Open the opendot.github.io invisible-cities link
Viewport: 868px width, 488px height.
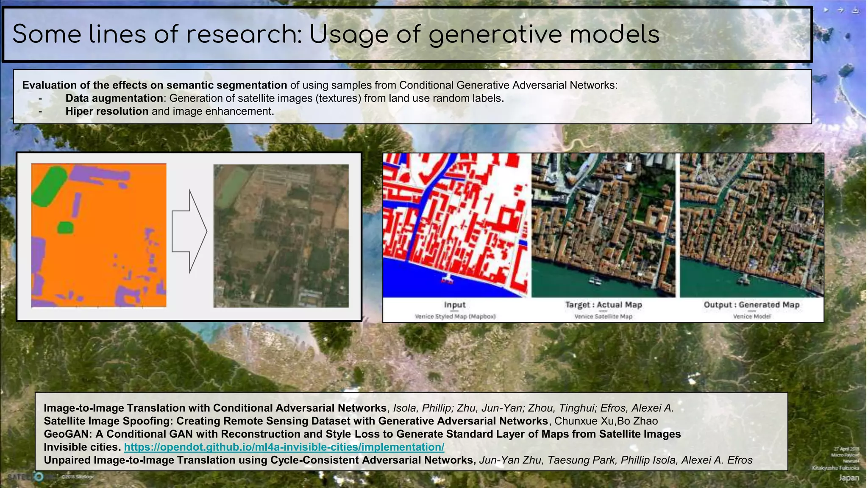pos(284,447)
